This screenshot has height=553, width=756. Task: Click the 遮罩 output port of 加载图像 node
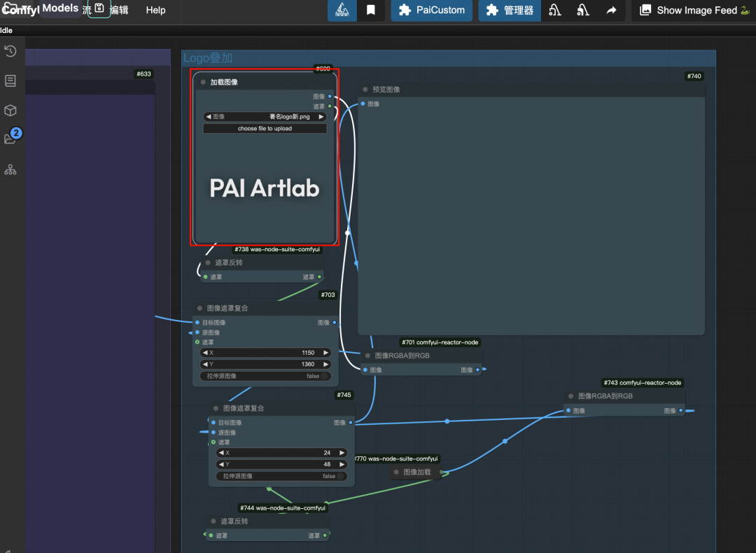tap(330, 106)
